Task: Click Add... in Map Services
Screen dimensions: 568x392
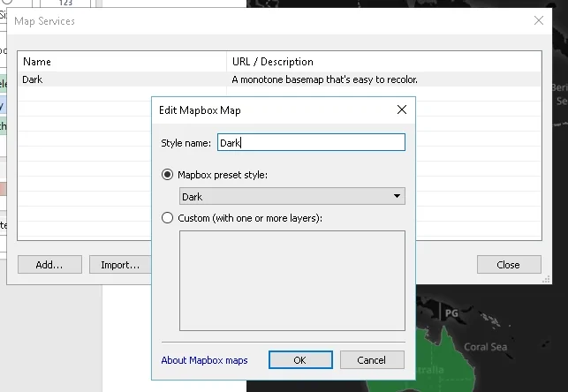Action: (x=49, y=265)
